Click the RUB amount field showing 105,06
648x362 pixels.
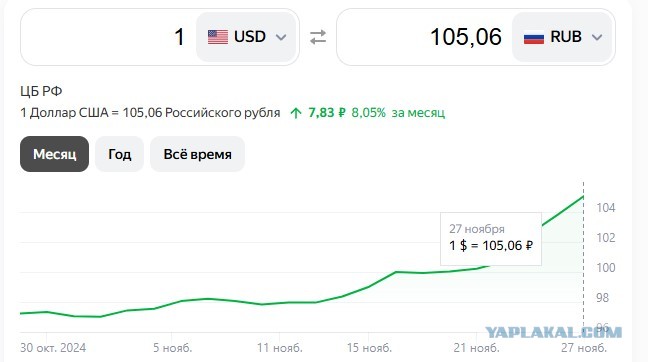pos(424,37)
